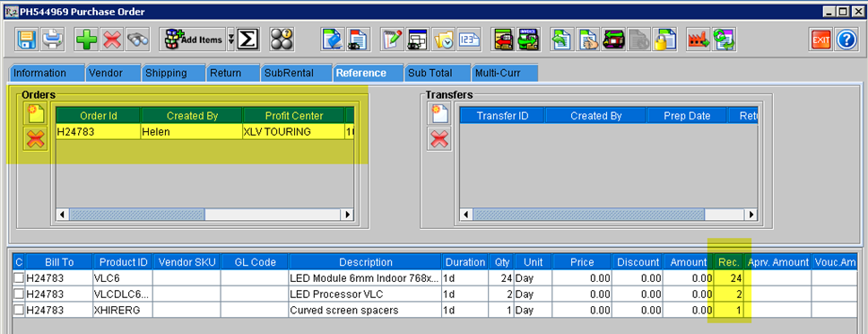The image size is (868, 334).
Task: Open search with the binoculars icon
Action: (x=136, y=40)
